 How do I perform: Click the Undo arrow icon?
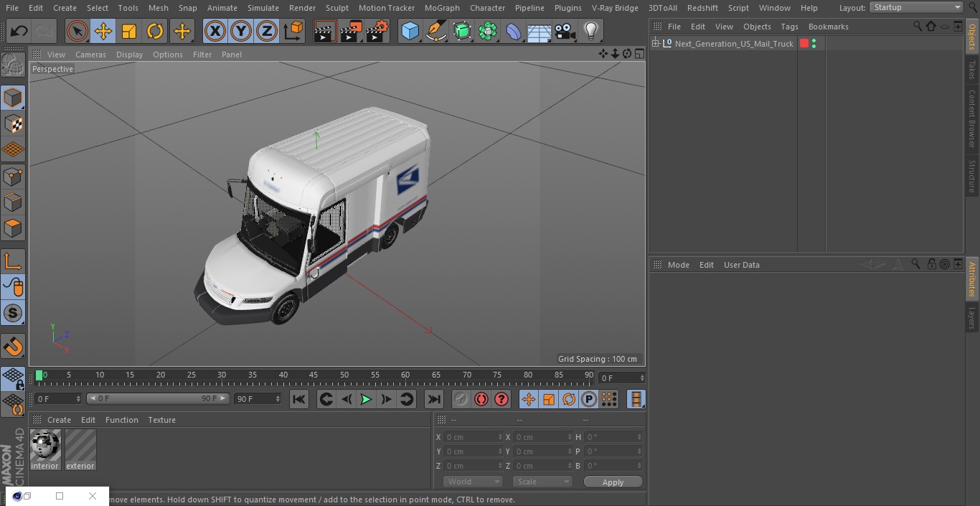pos(19,31)
